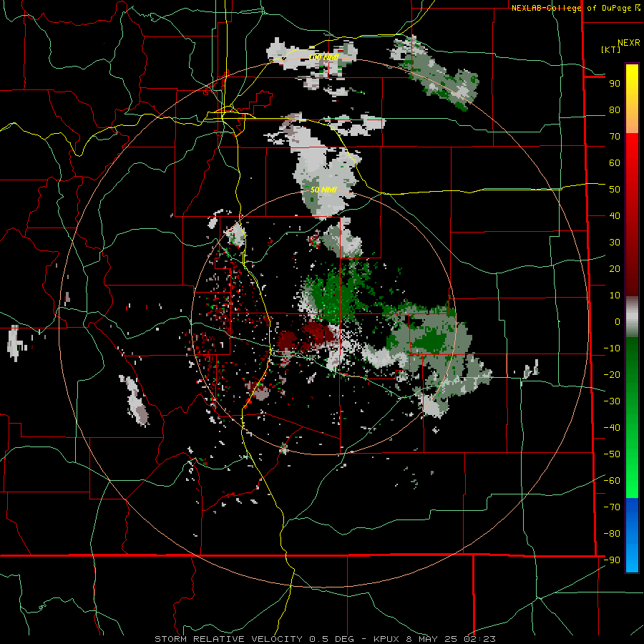Click the -40 value on the velocity scale
This screenshot has height=644, width=644.
click(x=612, y=428)
